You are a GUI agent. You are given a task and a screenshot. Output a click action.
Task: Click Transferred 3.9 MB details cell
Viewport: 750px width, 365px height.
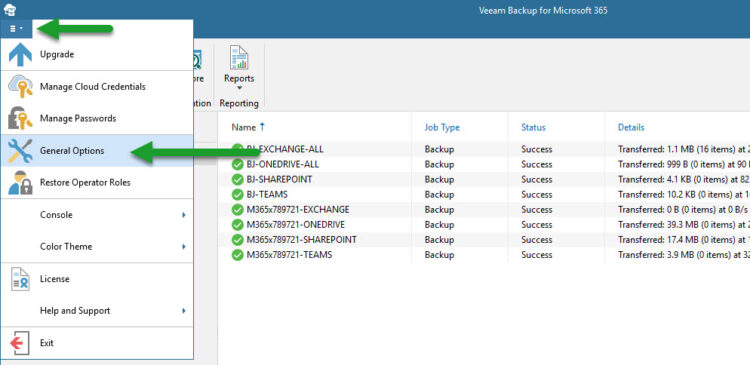684,255
